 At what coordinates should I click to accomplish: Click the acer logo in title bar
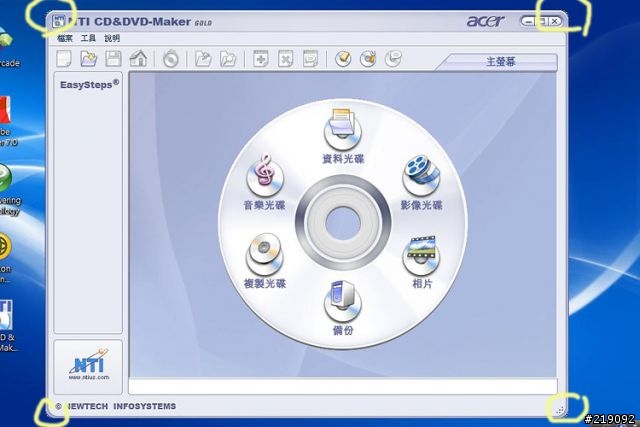[x=486, y=21]
